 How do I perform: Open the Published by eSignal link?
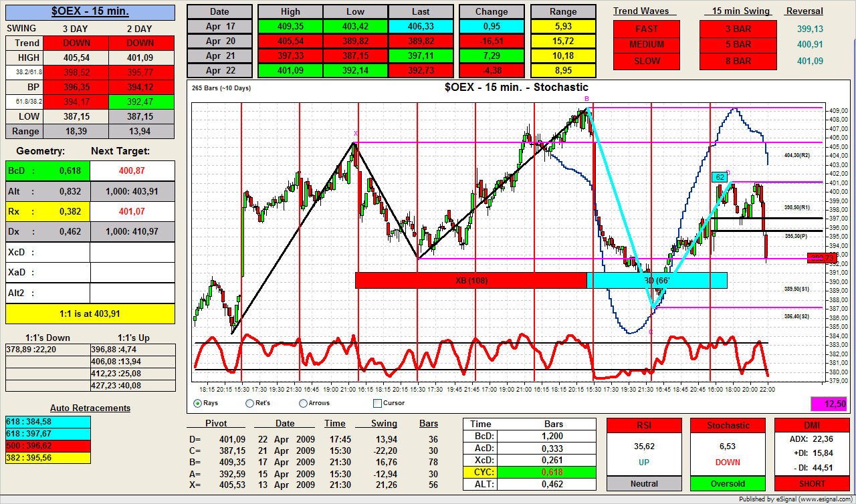pos(796,499)
